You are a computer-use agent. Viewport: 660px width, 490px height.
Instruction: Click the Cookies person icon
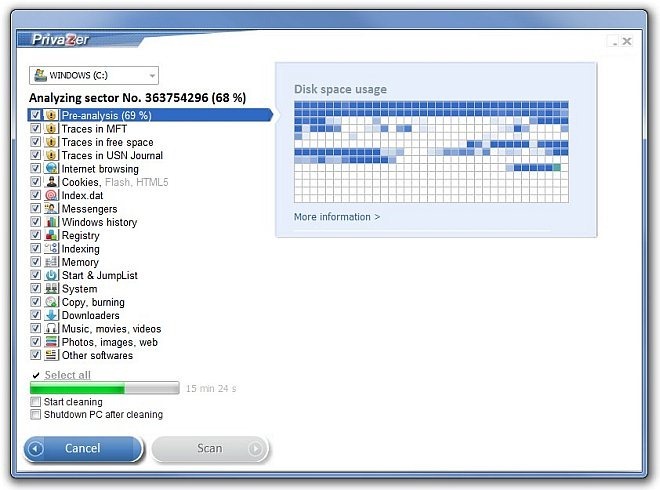pos(51,182)
